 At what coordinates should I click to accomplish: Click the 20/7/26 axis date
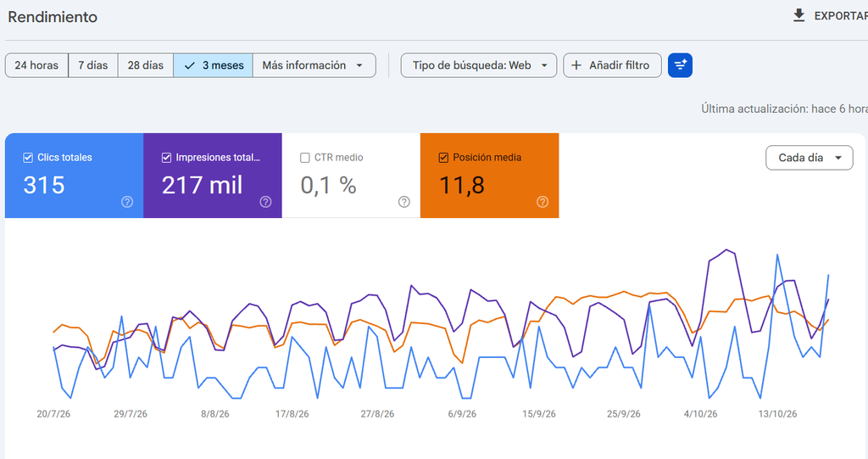click(53, 414)
